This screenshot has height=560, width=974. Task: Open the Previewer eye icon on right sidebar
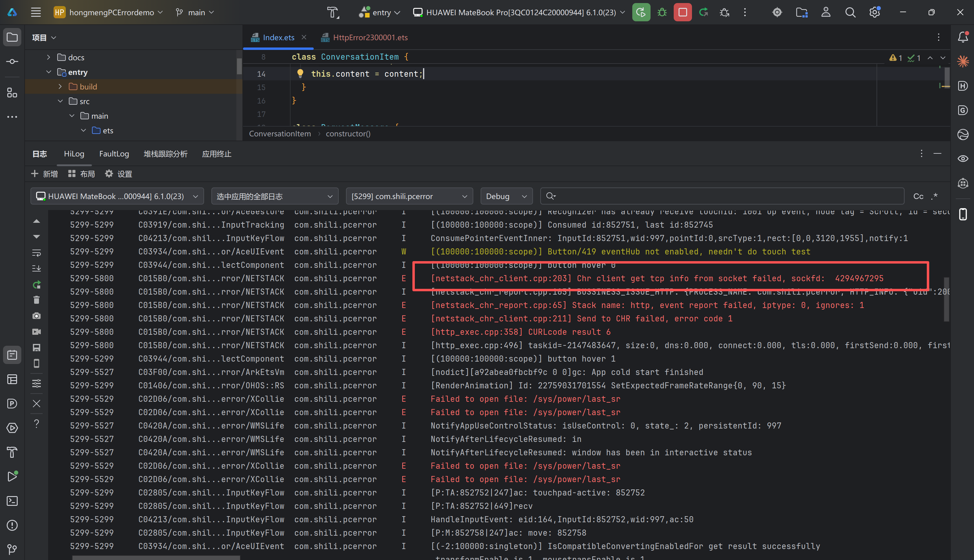point(963,159)
